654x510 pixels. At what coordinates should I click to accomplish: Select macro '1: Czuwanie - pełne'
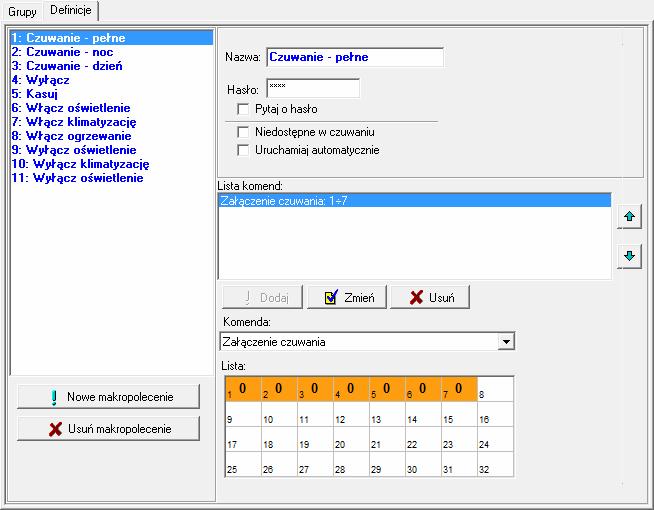click(x=112, y=38)
